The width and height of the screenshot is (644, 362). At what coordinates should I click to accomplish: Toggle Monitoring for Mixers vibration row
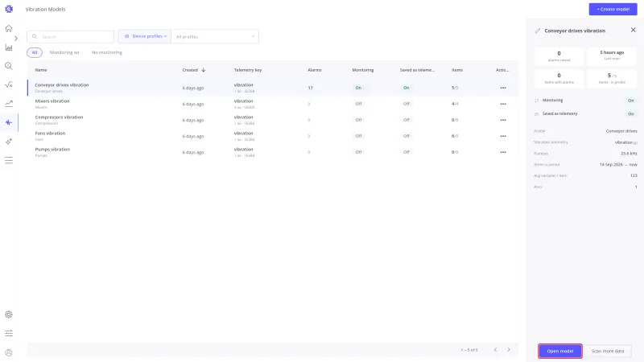358,104
